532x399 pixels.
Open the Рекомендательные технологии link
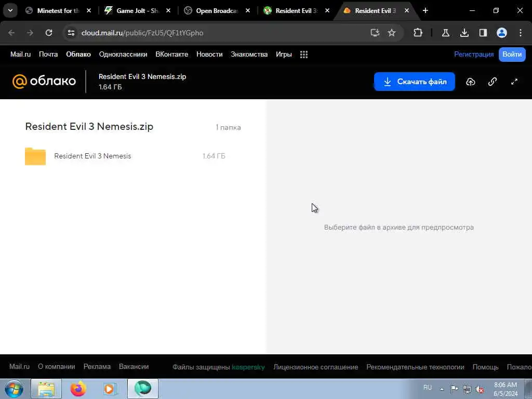[415, 367]
